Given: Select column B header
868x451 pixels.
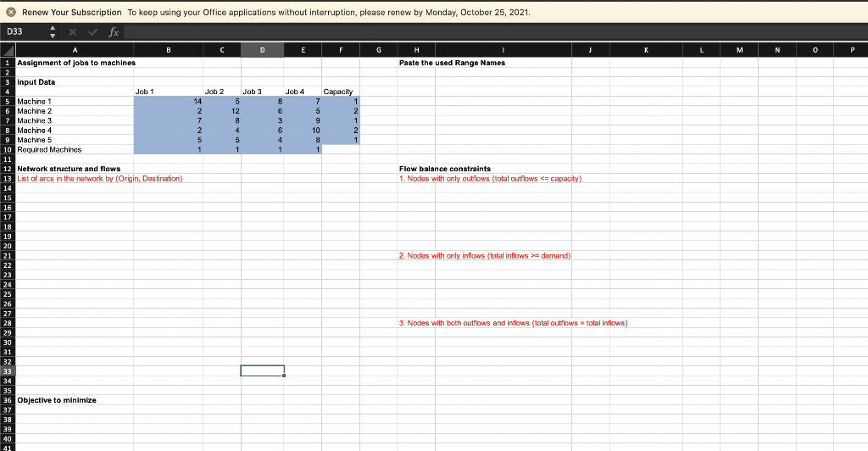Looking at the screenshot, I should tap(169, 50).
